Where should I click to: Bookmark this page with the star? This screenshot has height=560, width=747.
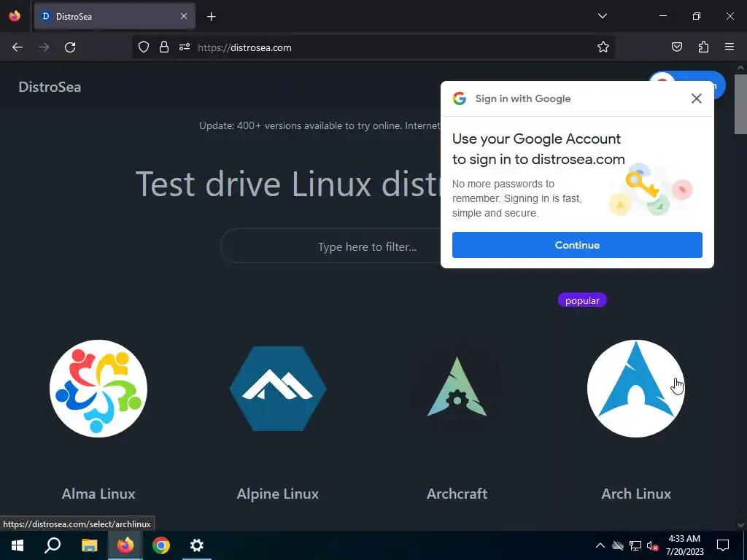click(x=603, y=47)
